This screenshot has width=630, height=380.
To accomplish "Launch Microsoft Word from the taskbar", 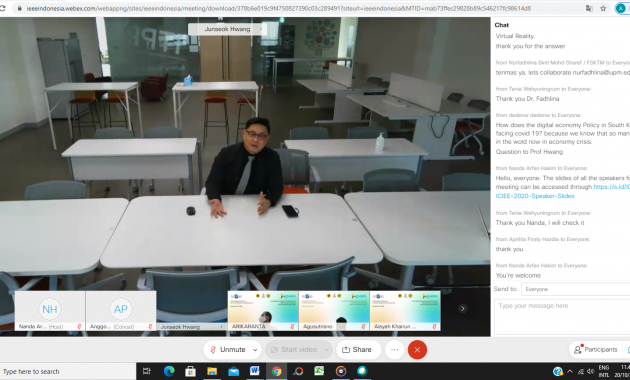I will pos(255,371).
